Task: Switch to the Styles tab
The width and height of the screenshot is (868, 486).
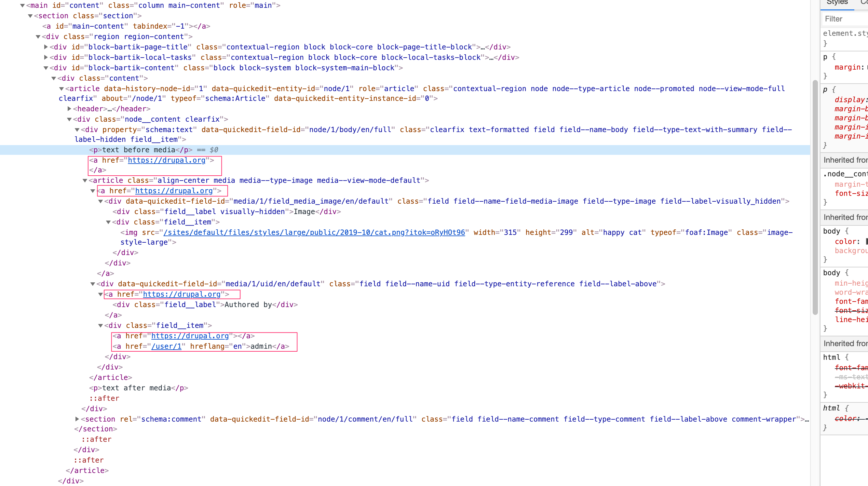Action: point(837,3)
